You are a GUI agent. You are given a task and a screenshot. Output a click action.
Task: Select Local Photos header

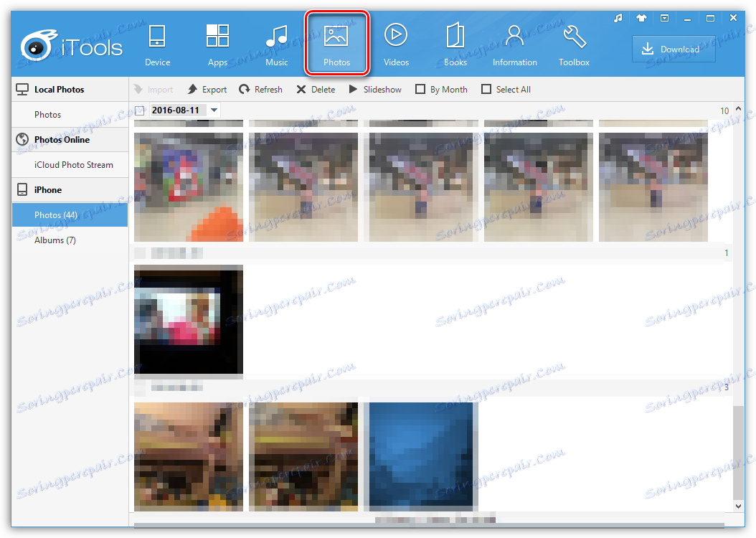tap(70, 90)
